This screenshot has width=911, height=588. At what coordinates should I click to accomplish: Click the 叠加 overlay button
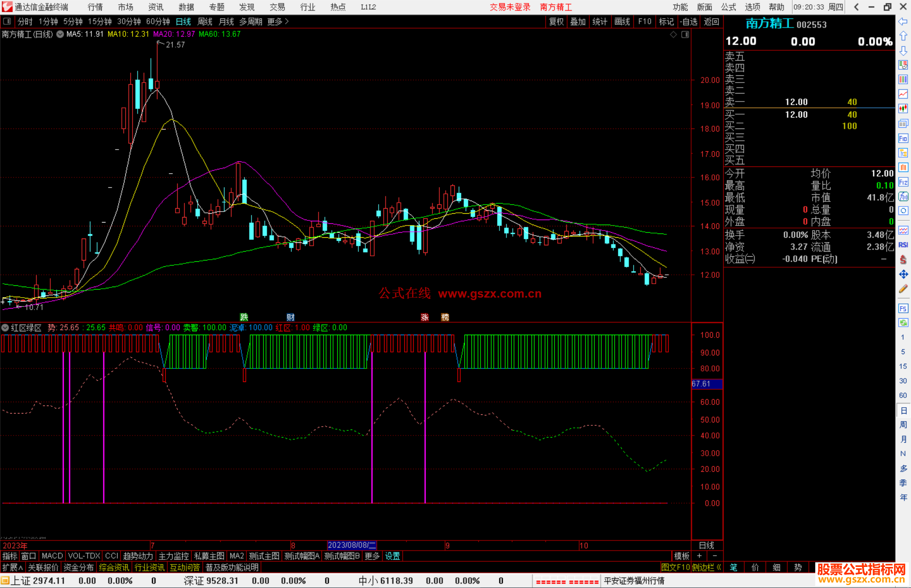coord(578,21)
